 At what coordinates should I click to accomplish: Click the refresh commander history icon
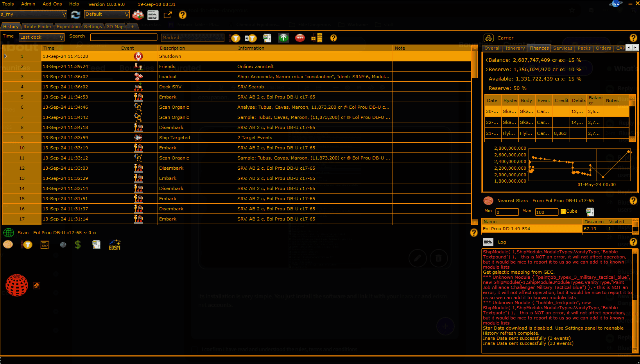pyautogui.click(x=75, y=15)
